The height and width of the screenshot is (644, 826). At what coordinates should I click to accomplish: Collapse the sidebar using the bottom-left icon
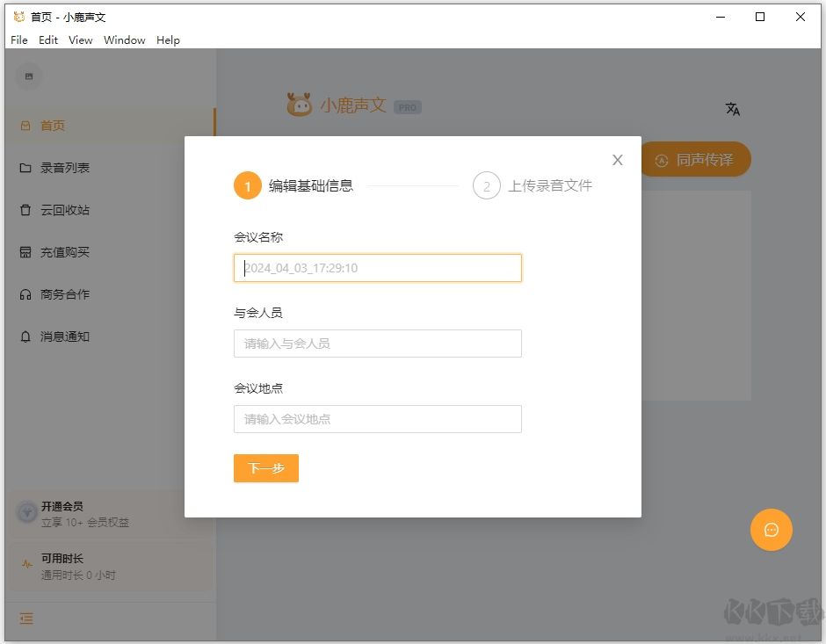pos(25,619)
